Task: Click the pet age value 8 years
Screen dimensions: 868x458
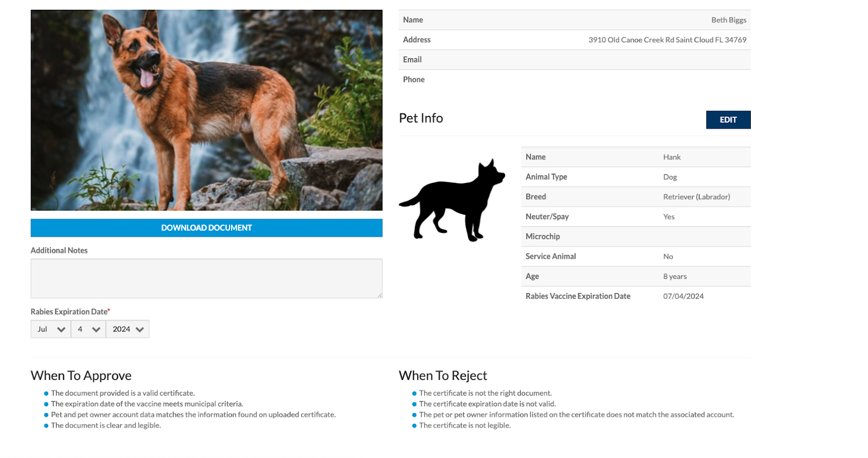Action: click(x=675, y=277)
